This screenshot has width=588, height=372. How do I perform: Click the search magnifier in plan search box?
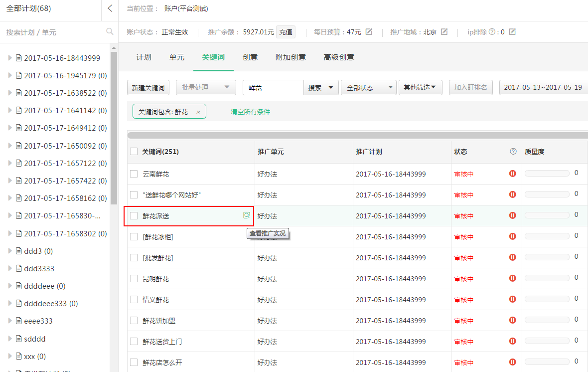point(110,31)
